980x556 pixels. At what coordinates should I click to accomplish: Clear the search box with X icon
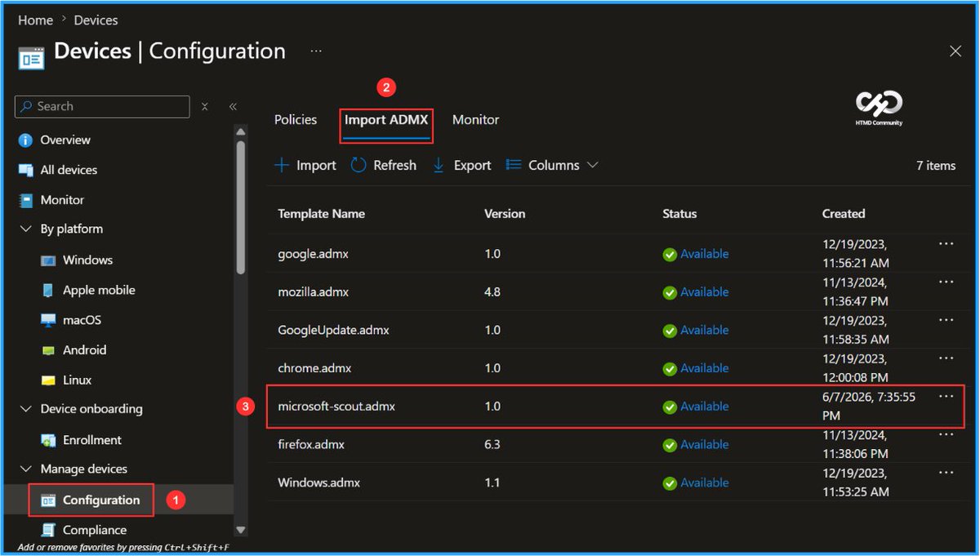[x=205, y=106]
